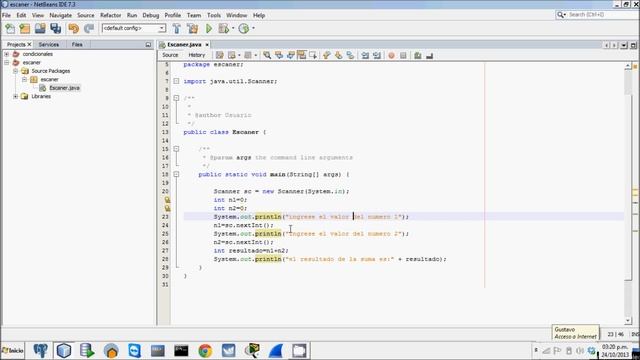Run the project with the green play icon

(209, 28)
